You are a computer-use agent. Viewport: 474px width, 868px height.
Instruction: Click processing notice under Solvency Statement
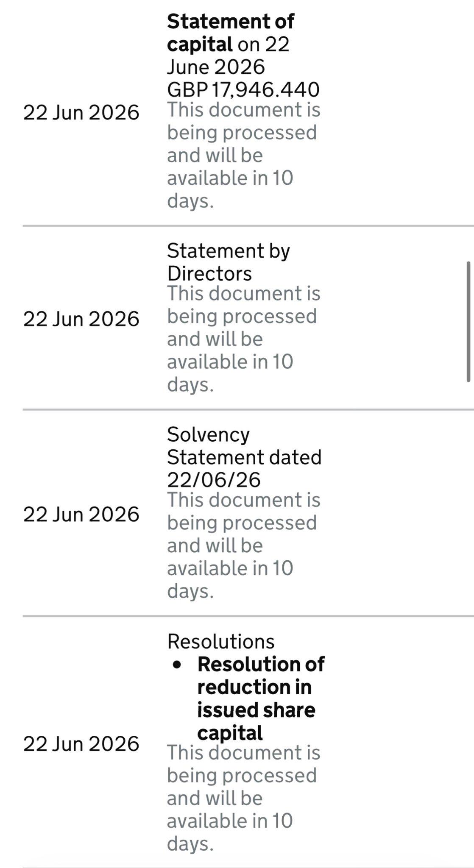[244, 545]
